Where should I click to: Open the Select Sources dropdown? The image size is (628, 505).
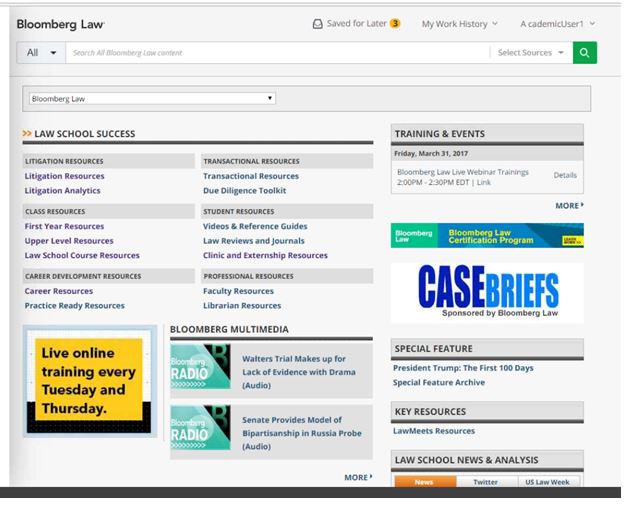point(531,53)
